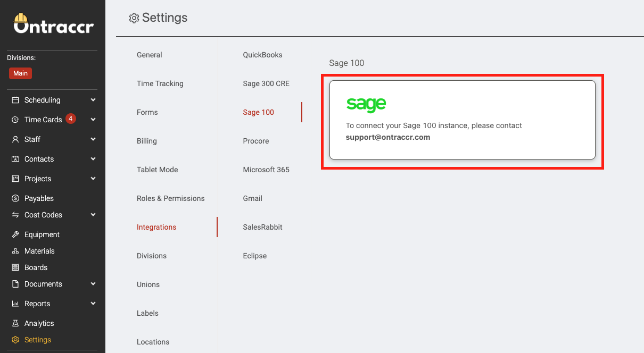Click the Sage 100 section heading
Viewport: 644px width, 353px height.
pyautogui.click(x=347, y=63)
